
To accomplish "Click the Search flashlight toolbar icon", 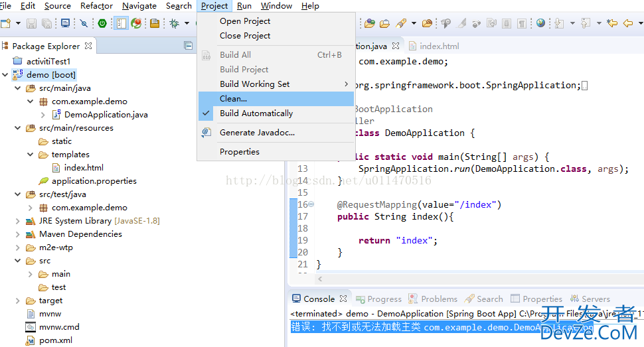I will 401,23.
